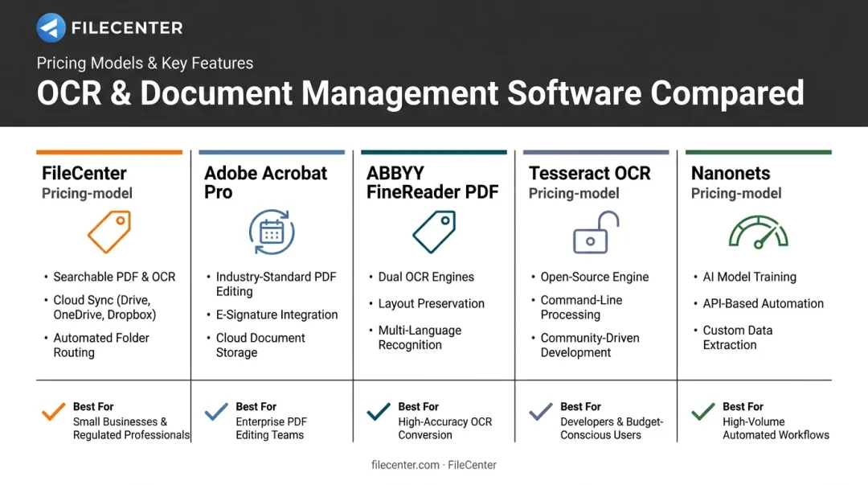The width and height of the screenshot is (868, 485).
Task: Click the 'E-Signature Integration' bullet
Action: click(x=276, y=314)
